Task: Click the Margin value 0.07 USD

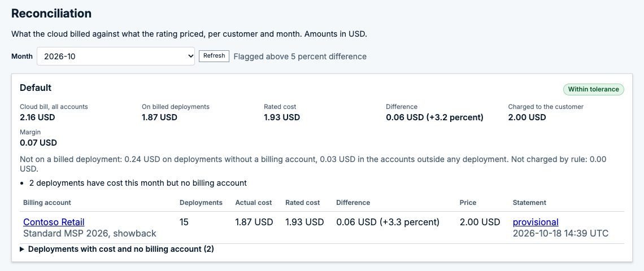Action: point(38,143)
